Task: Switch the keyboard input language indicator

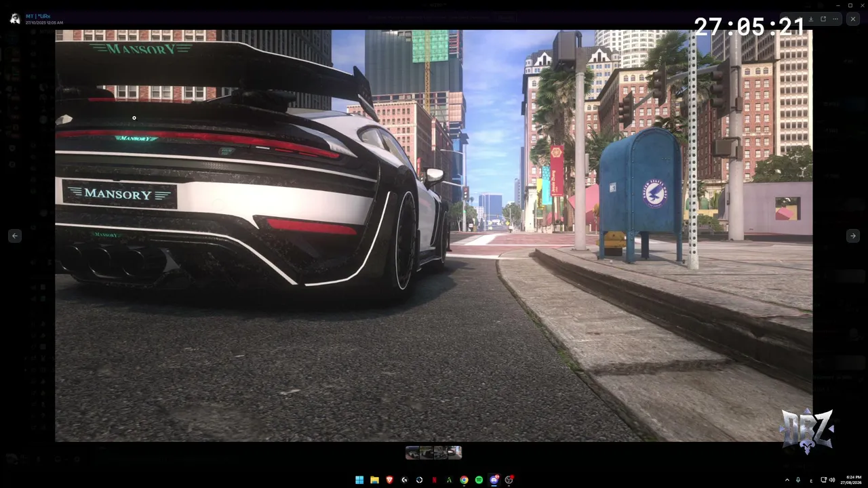Action: 811,480
